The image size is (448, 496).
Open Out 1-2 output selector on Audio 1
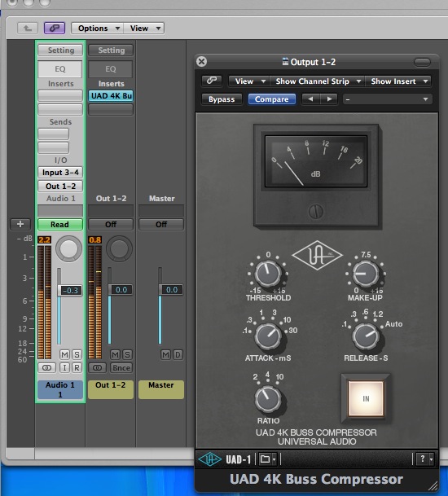[x=60, y=186]
